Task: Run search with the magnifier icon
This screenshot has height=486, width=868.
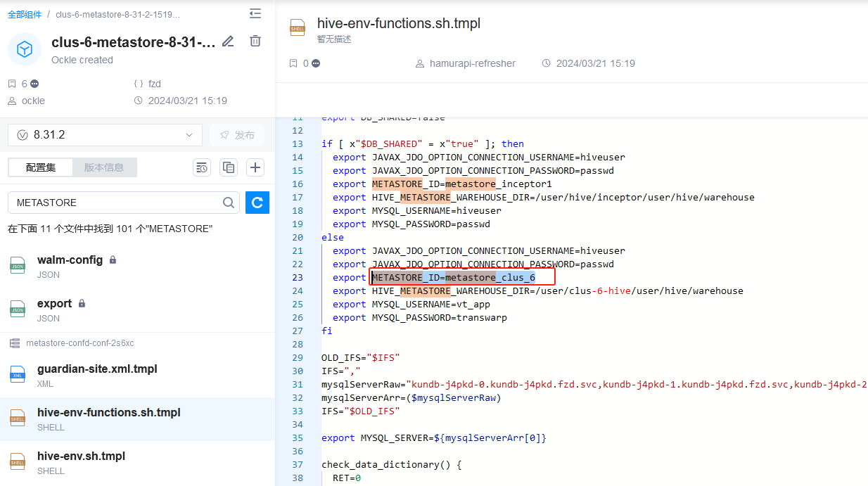Action: click(229, 203)
